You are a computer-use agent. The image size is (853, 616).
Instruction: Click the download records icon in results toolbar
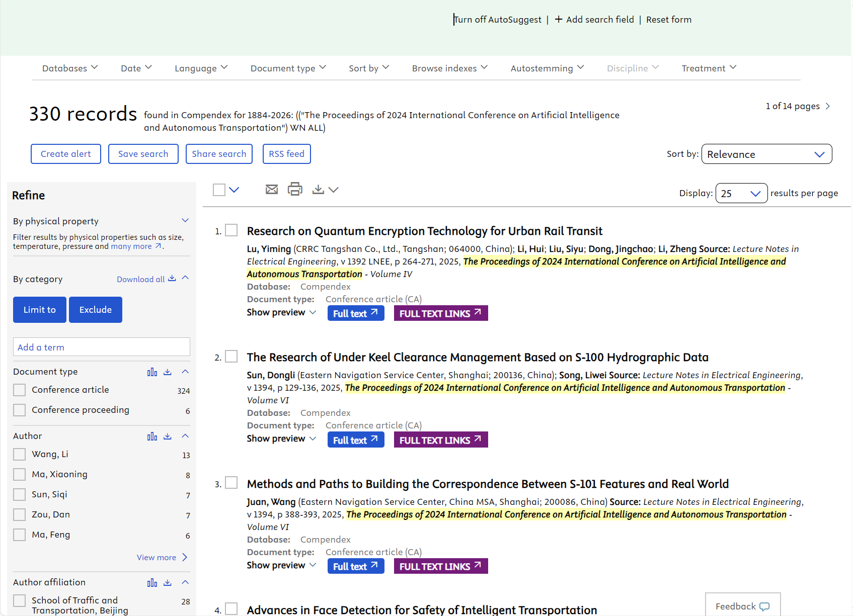tap(318, 190)
